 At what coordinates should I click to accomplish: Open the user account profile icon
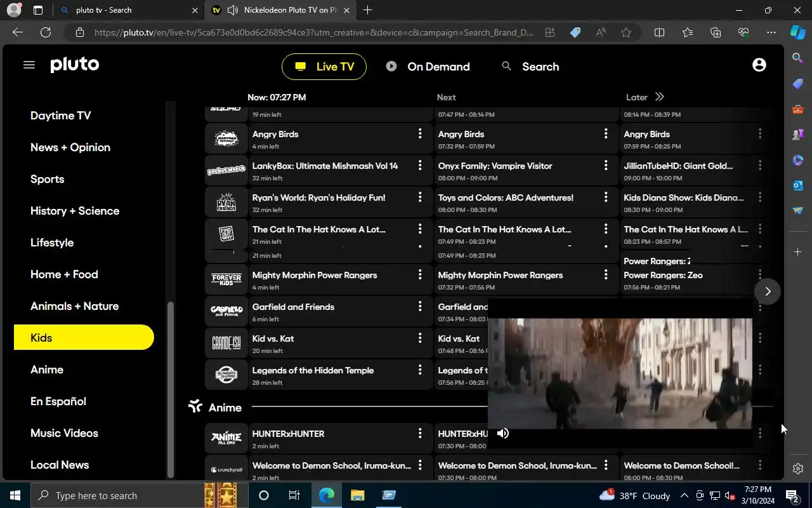point(759,65)
